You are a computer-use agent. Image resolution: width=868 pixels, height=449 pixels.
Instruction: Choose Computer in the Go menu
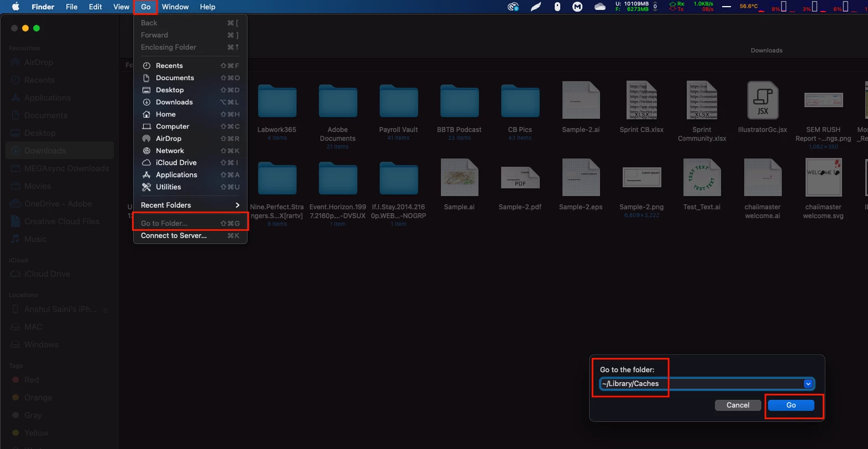pos(190,126)
